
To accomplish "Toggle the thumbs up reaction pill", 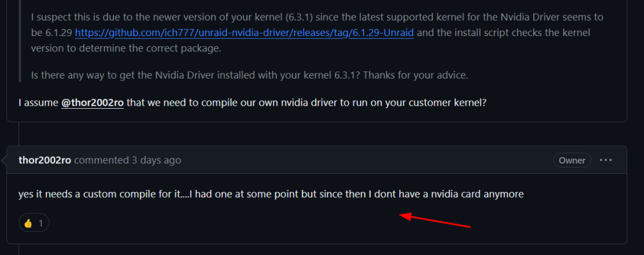I will (x=34, y=223).
